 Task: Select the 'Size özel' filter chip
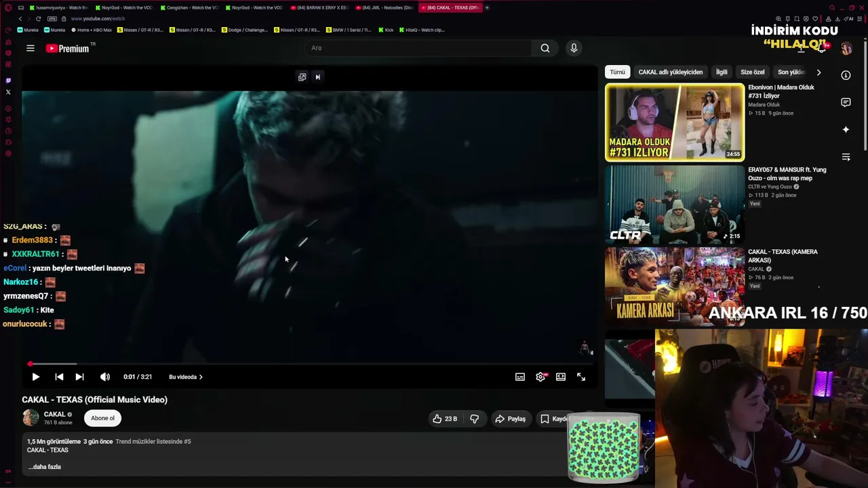coord(753,72)
